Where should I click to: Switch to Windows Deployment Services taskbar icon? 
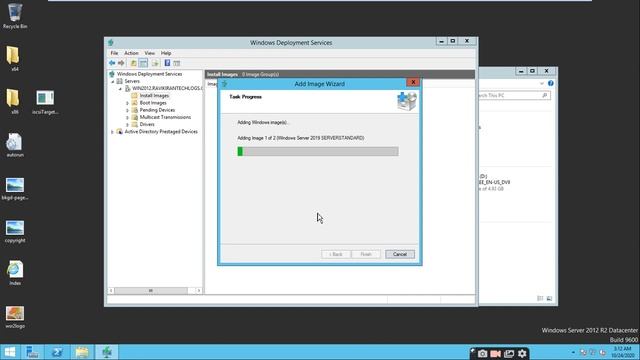tap(107, 352)
